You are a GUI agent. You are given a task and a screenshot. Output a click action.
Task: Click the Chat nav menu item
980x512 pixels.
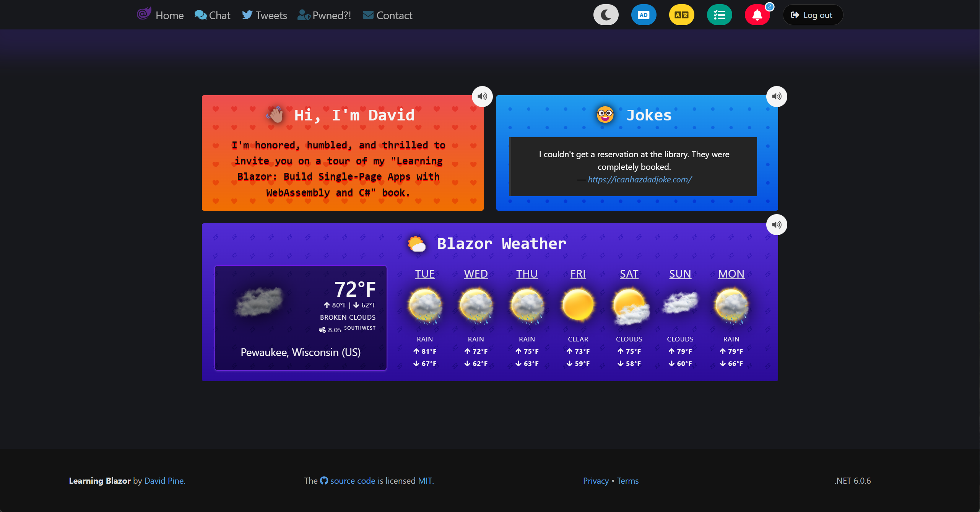[x=212, y=14]
